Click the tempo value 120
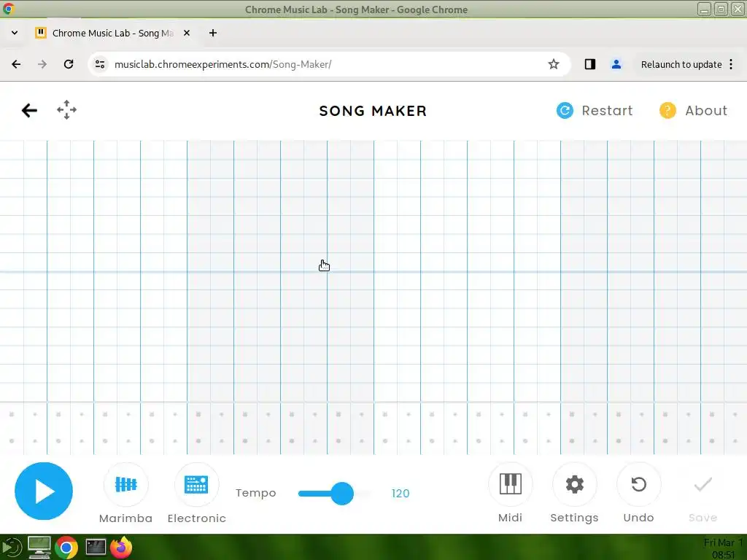Screen dimensions: 747x560 point(400,494)
